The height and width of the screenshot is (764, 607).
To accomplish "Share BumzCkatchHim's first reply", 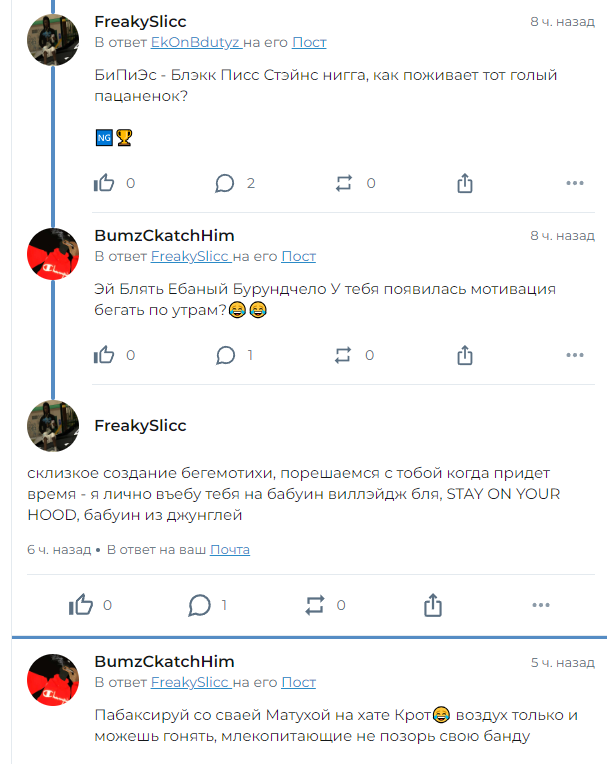I will coord(464,355).
